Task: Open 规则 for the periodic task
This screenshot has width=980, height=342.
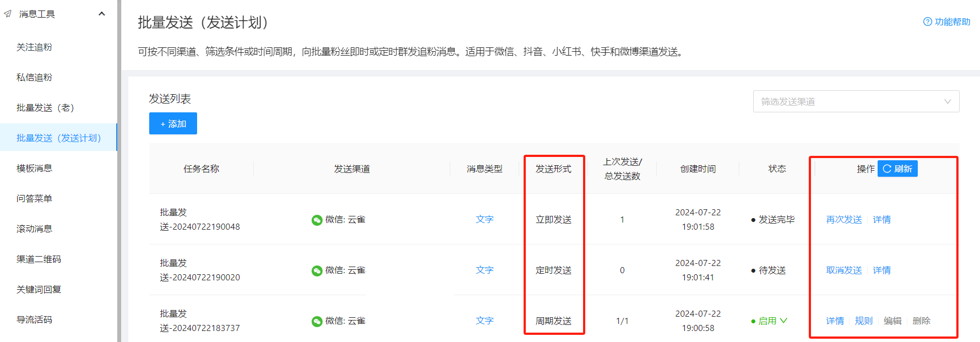Action: 863,321
